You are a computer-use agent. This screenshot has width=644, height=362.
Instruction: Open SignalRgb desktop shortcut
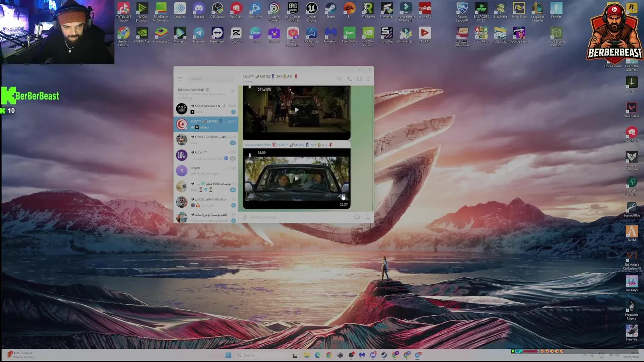click(x=387, y=36)
